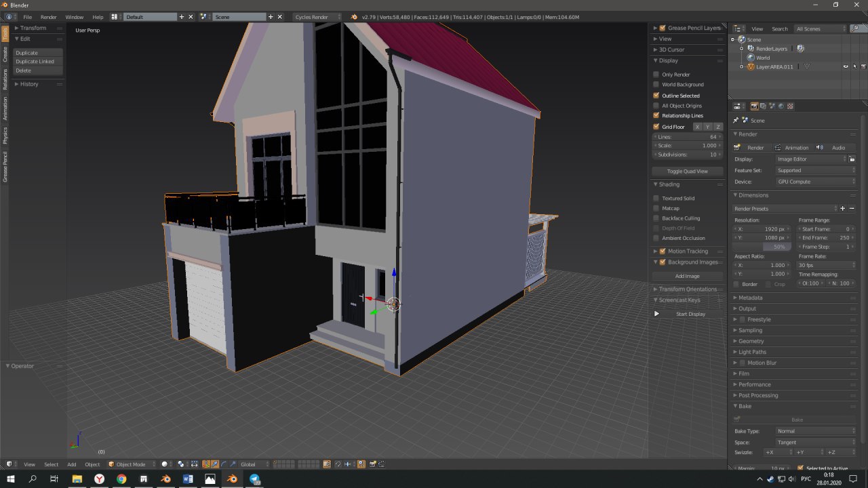868x488 pixels.
Task: Open the Window menu
Action: (75, 16)
